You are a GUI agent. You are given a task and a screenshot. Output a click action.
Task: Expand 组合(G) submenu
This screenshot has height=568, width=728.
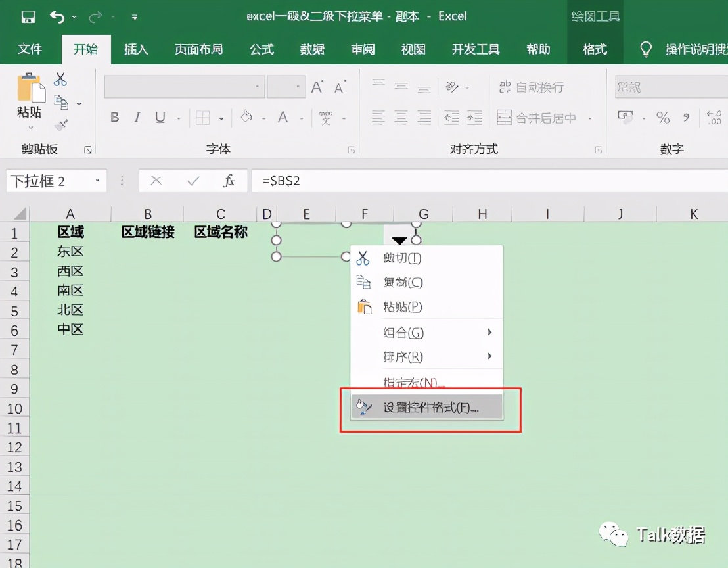coord(426,333)
